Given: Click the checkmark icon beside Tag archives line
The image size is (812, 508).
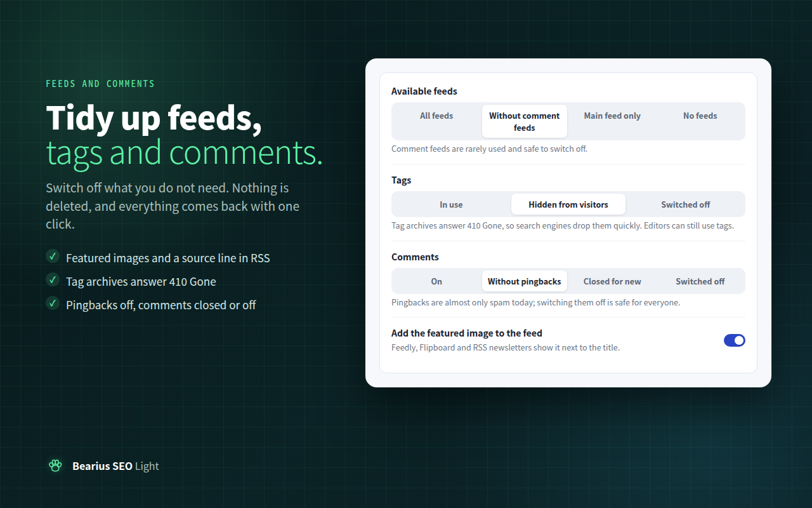Looking at the screenshot, I should [53, 279].
